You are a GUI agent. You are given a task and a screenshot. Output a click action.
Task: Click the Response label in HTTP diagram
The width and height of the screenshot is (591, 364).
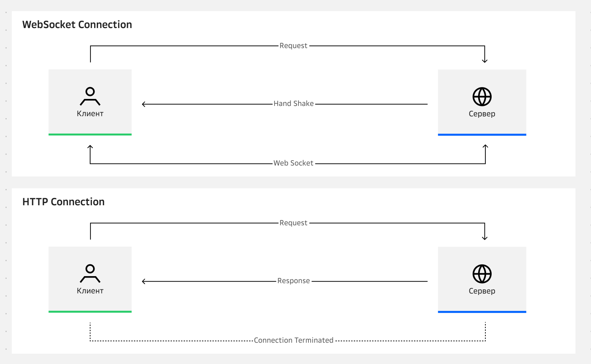294,281
